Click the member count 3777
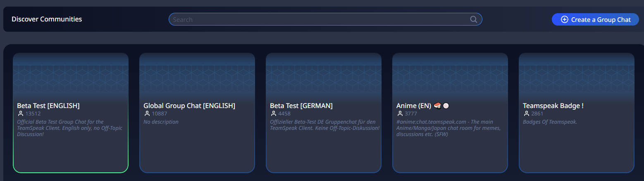Screen dimensions: 644x181 click(411, 114)
